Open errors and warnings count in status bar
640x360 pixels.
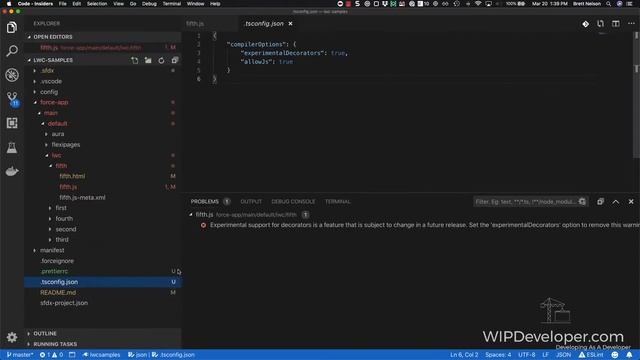click(x=51, y=355)
